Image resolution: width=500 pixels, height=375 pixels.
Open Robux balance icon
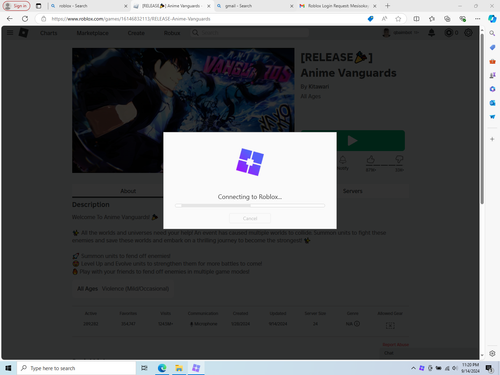click(449, 33)
